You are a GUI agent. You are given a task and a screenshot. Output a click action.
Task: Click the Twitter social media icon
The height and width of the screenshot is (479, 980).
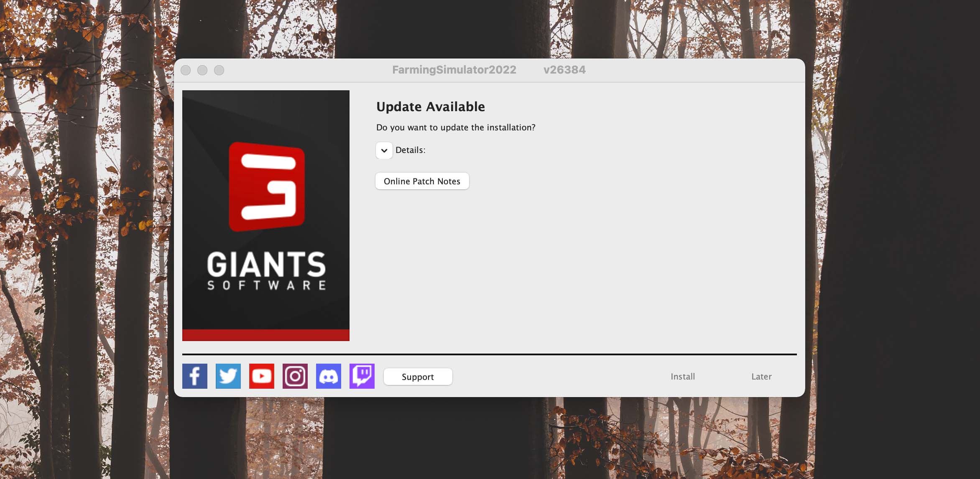tap(228, 376)
